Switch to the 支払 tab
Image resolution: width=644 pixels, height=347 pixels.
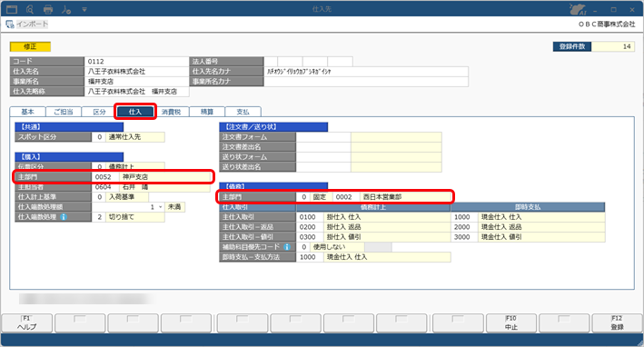coord(243,112)
